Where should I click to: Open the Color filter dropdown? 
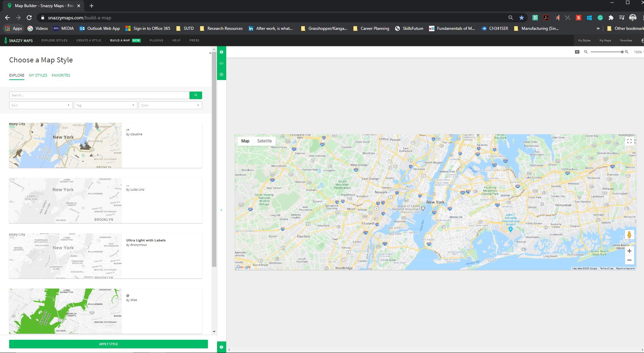(170, 105)
